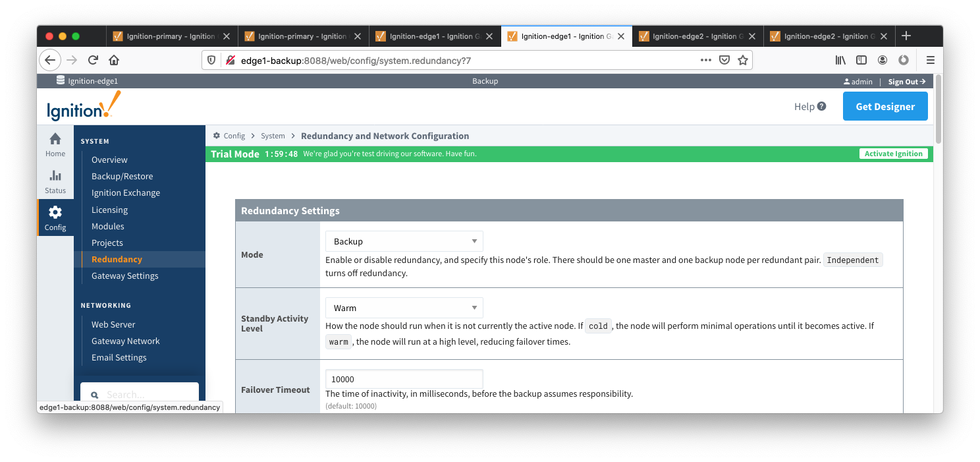This screenshot has width=980, height=462.
Task: Switch to first Ignition-primary browser tab
Action: pos(172,36)
